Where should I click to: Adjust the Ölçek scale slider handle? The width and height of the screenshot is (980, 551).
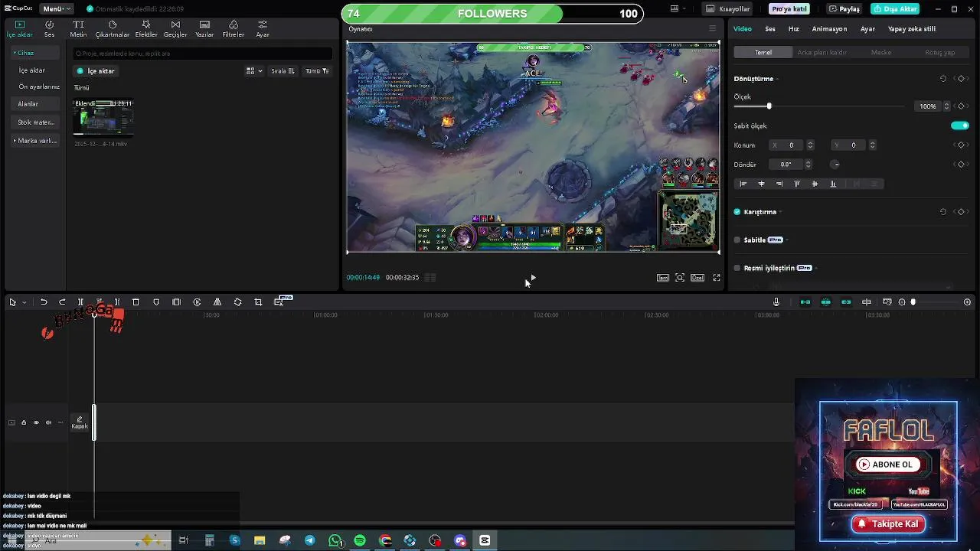[x=769, y=106]
